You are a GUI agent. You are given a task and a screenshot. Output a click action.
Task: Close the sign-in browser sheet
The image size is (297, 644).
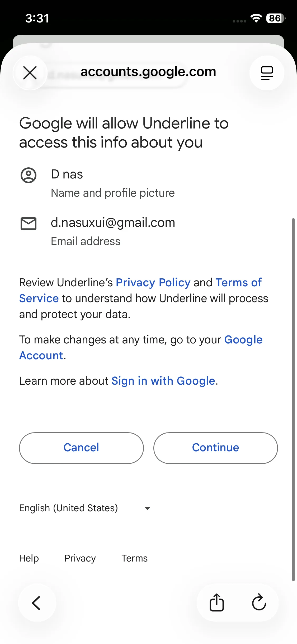click(30, 73)
